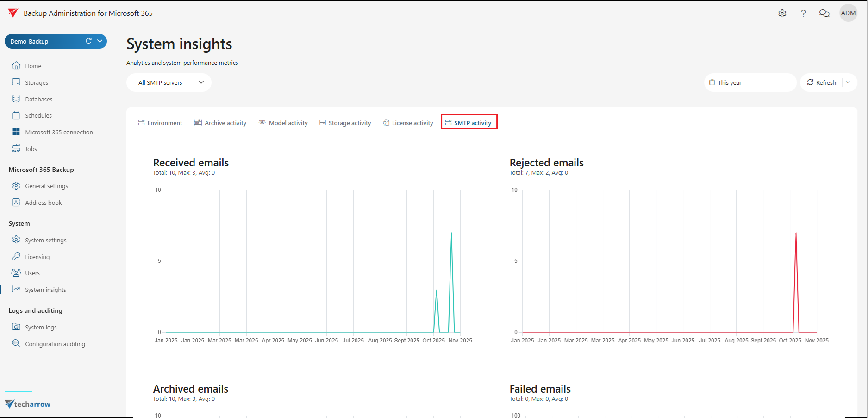The width and height of the screenshot is (868, 418).
Task: Expand the Refresh options arrow
Action: [848, 82]
